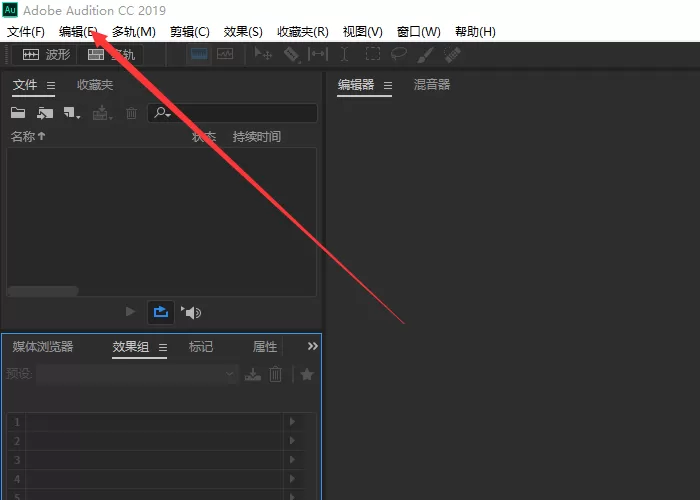Open the 多轨(M) menu
This screenshot has width=700, height=500.
(133, 32)
